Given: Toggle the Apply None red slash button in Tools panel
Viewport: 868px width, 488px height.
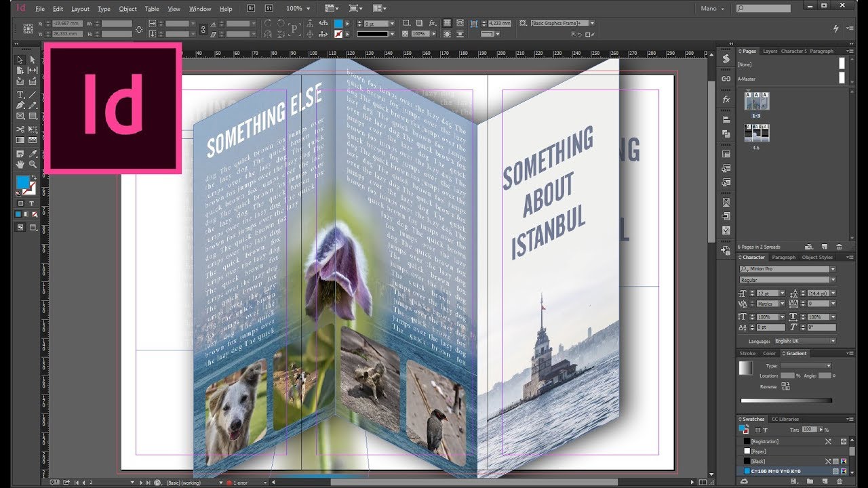Looking at the screenshot, I should coord(33,214).
